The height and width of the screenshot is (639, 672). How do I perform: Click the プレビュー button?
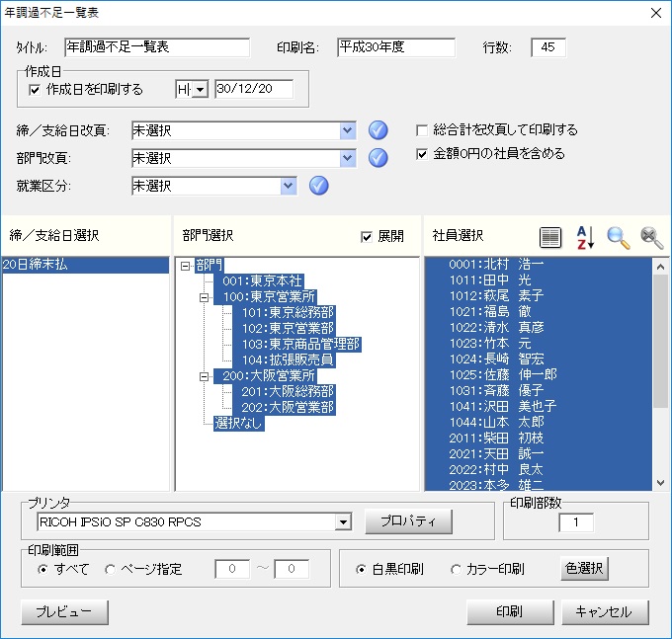pyautogui.click(x=64, y=612)
